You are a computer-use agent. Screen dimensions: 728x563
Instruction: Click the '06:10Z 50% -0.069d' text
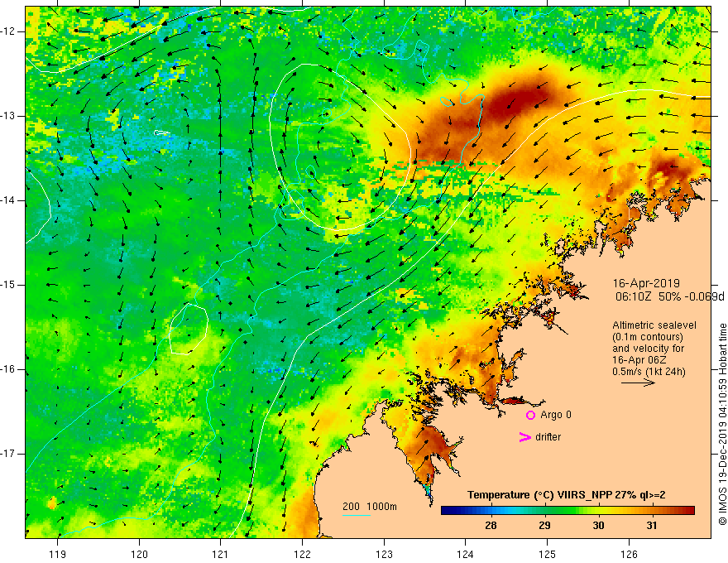tap(669, 296)
